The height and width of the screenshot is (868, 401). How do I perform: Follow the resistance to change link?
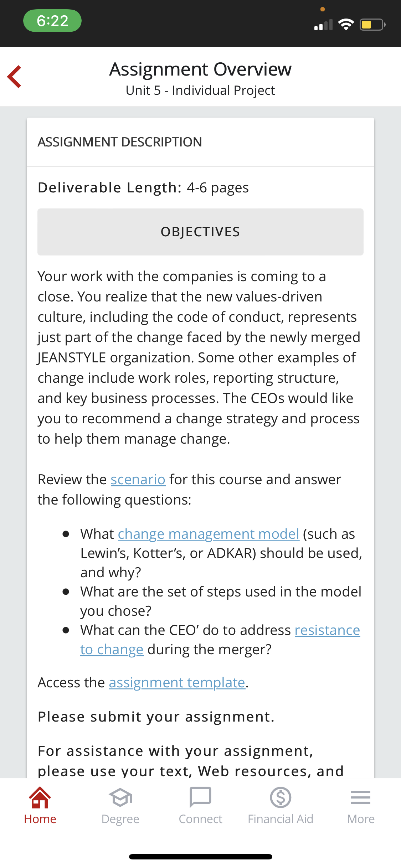(327, 630)
